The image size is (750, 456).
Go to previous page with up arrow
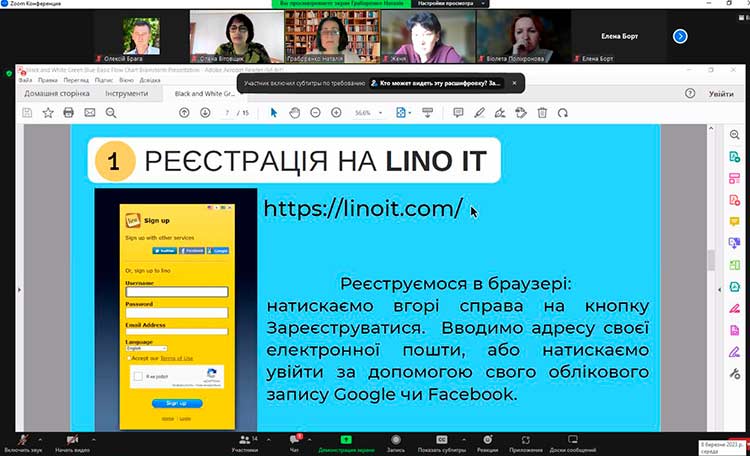tap(184, 113)
